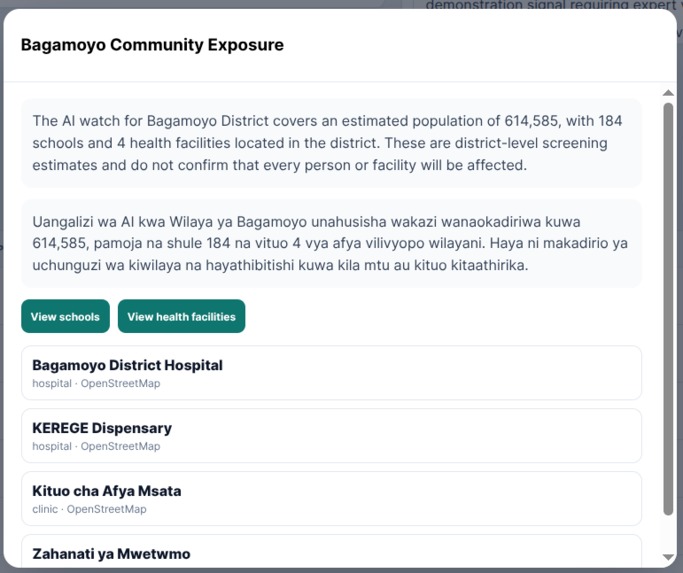
Task: Open the View health facilities list
Action: [x=181, y=316]
